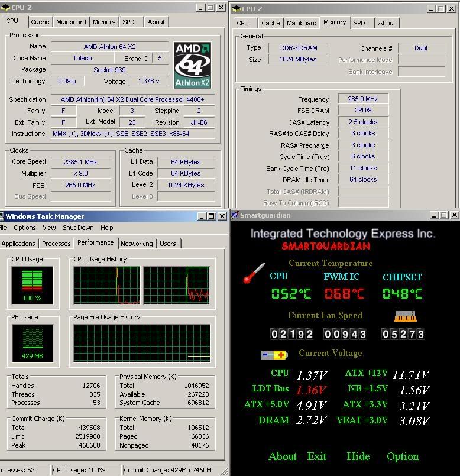The image size is (460, 476).
Task: Click fan speed counter 05273
Action: 403,334
